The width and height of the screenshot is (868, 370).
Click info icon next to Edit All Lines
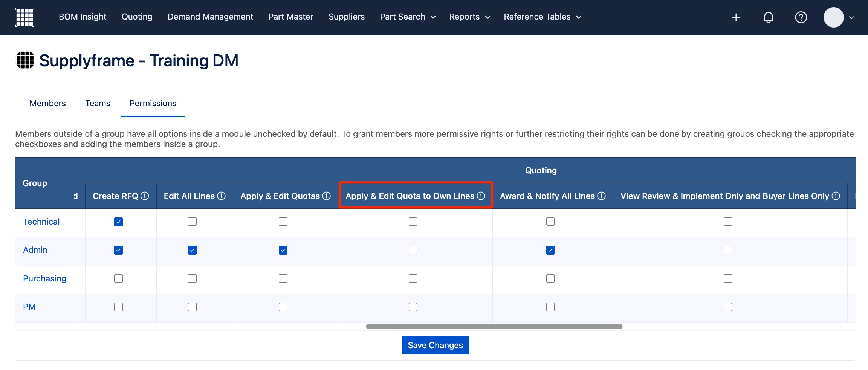click(x=222, y=196)
